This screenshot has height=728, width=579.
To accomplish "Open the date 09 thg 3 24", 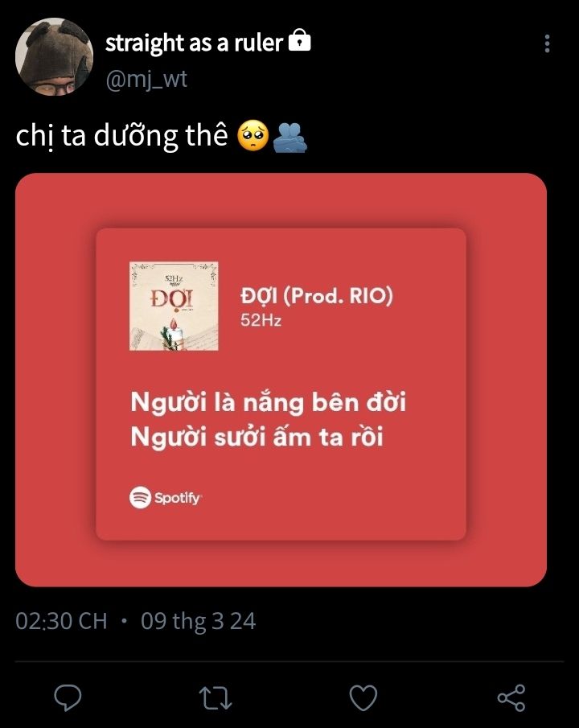I will [x=199, y=621].
